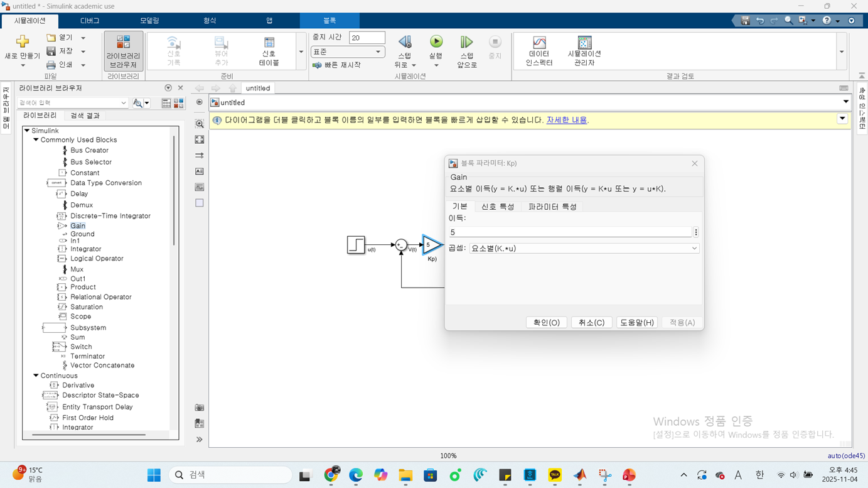Click the Run (실행) play icon

[436, 42]
